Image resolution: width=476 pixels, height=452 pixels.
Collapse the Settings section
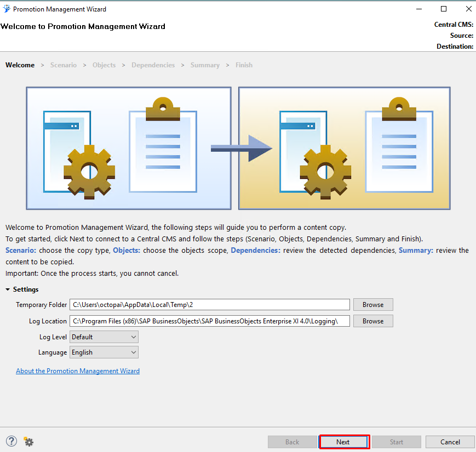point(8,289)
